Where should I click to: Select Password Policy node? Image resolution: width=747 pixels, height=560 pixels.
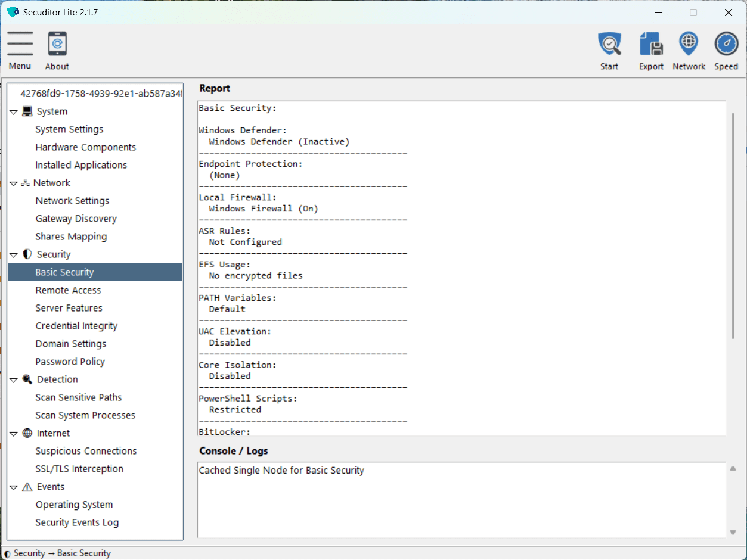point(70,362)
